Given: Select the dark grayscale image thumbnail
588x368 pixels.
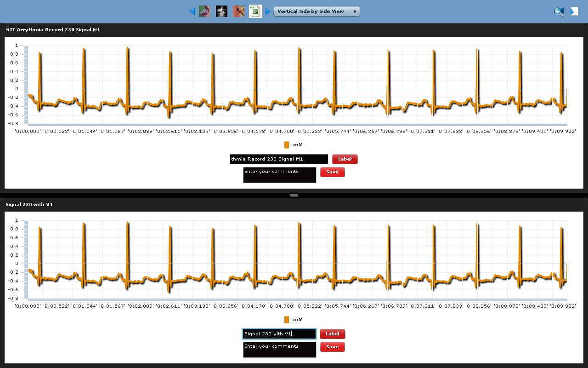Looking at the screenshot, I should [221, 11].
